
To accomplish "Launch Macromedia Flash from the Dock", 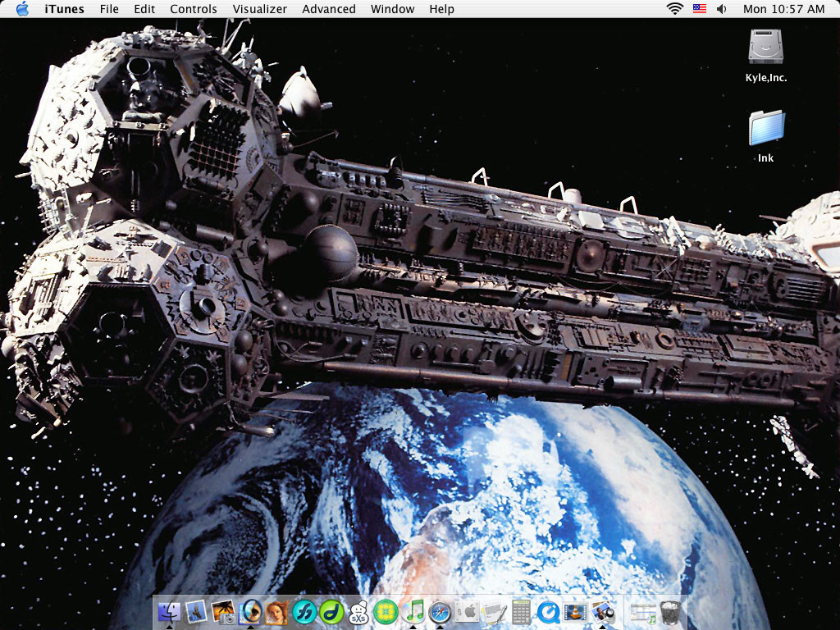I will click(304, 612).
